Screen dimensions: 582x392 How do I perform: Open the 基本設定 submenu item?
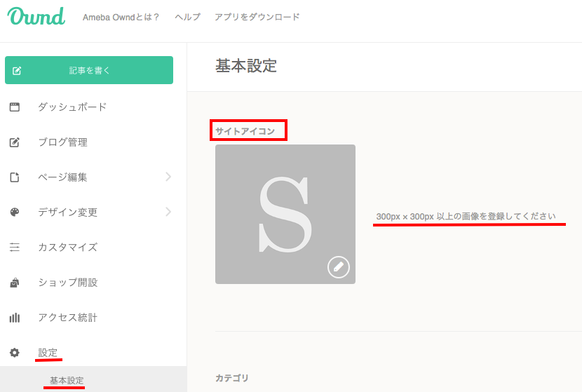pyautogui.click(x=67, y=381)
